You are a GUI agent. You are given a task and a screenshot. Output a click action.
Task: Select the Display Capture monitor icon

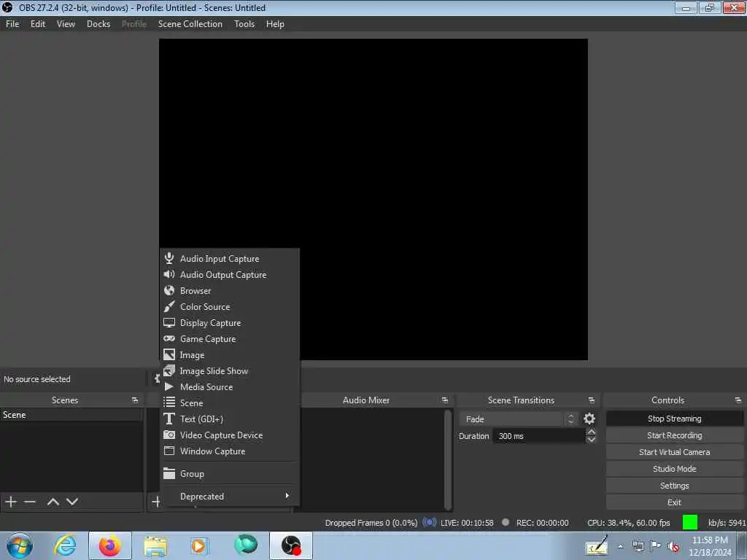coord(169,323)
